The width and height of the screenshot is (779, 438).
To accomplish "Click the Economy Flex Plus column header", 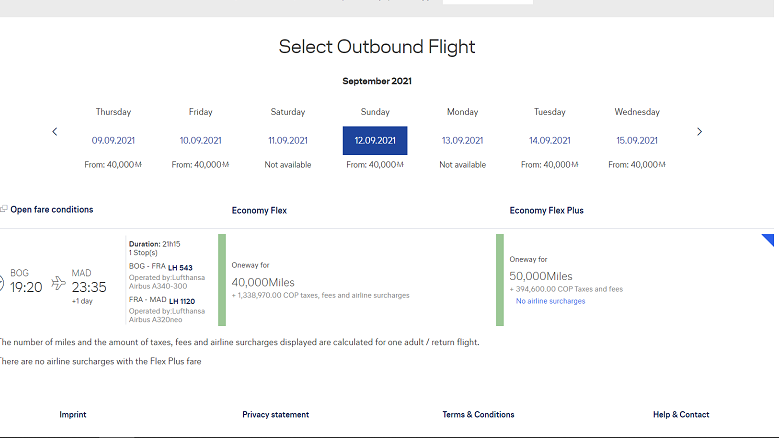I will (546, 211).
